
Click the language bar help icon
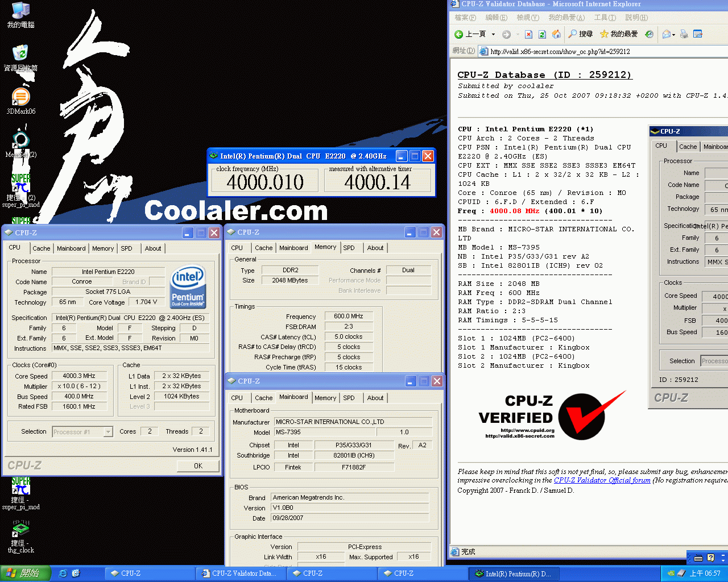tap(710, 558)
